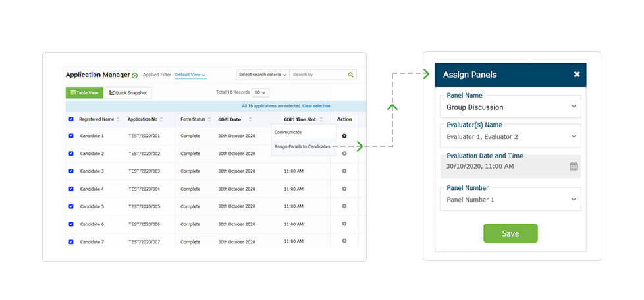Click the green play icon beside Application Manager

135,75
